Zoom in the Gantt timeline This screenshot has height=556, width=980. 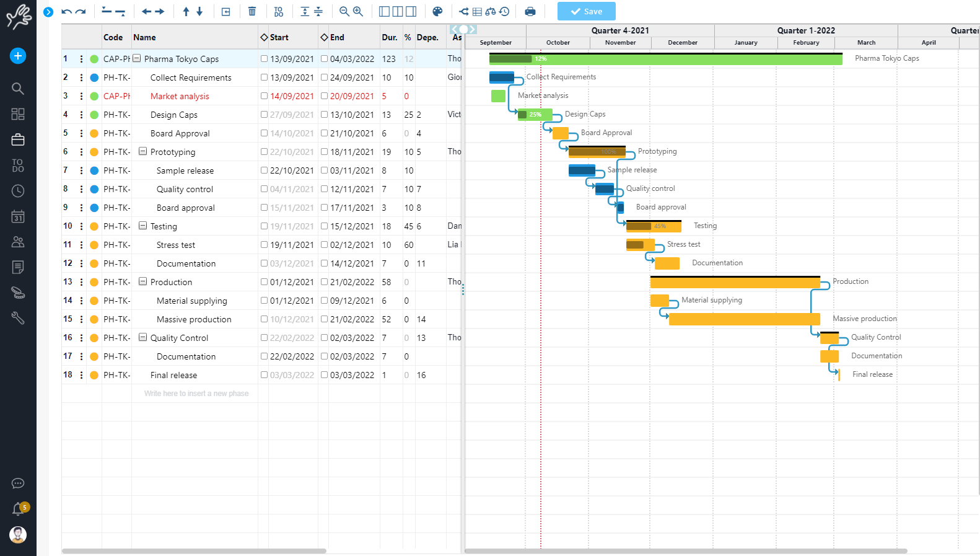tap(358, 12)
